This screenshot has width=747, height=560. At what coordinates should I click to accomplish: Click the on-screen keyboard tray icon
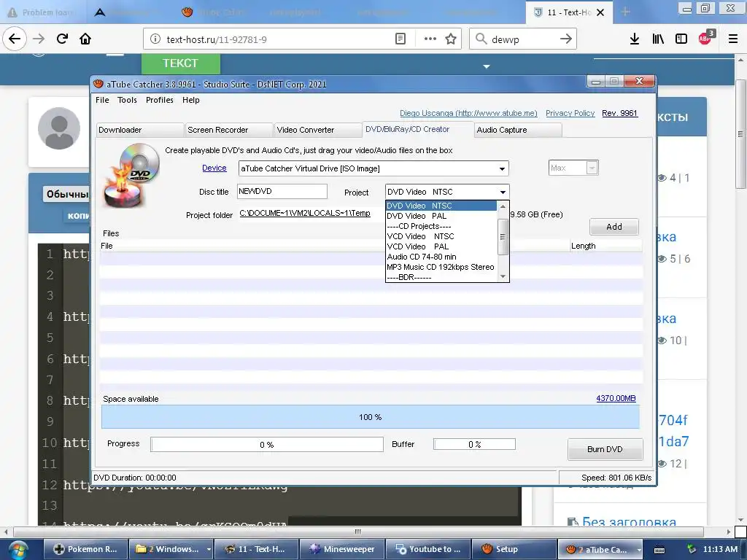click(659, 550)
